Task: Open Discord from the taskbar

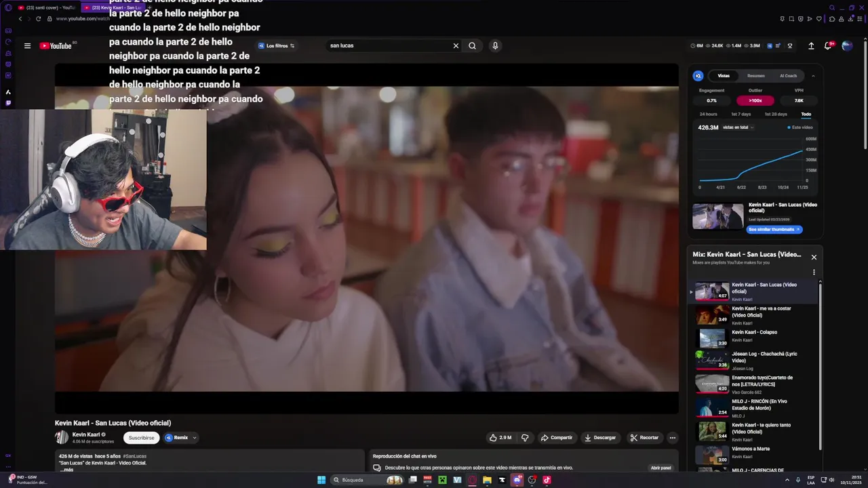Action: tap(517, 480)
